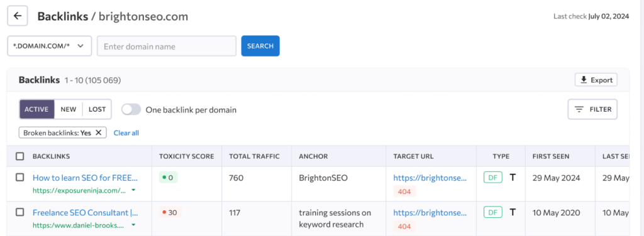Image resolution: width=644 pixels, height=236 pixels.
Task: Click the DF tag in 29 May 2024 row
Action: pyautogui.click(x=493, y=178)
